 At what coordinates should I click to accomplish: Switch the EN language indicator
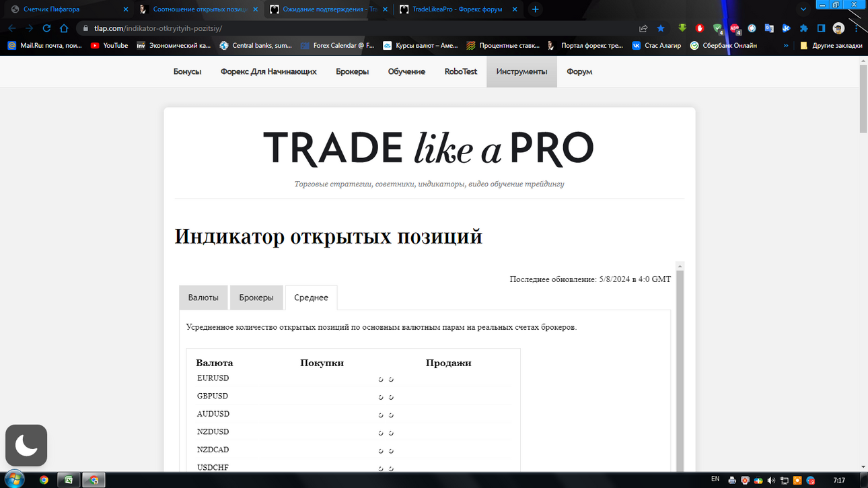[715, 479]
